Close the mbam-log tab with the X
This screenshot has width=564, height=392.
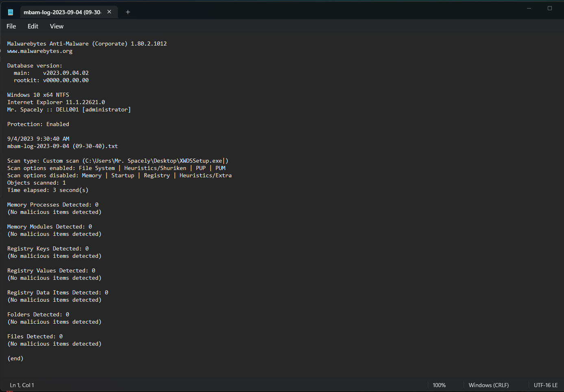[x=109, y=12]
